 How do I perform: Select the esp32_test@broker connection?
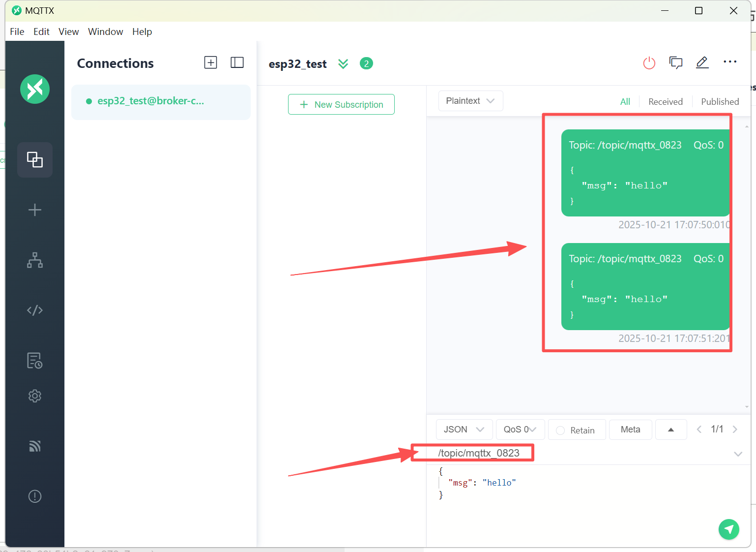(161, 101)
